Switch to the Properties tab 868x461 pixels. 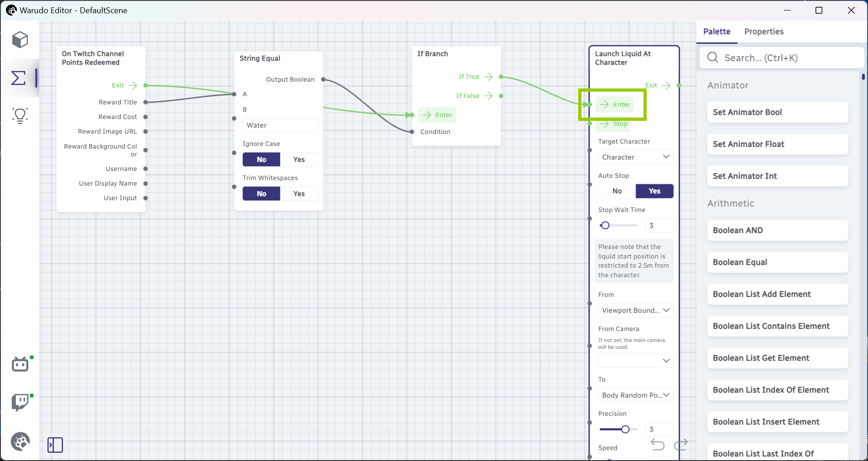(x=763, y=31)
